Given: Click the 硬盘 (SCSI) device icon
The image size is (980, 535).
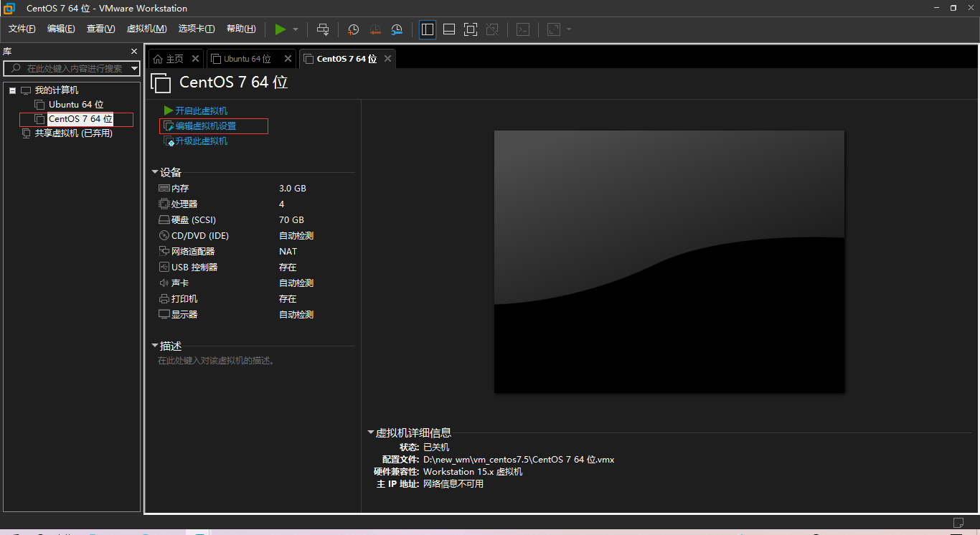Looking at the screenshot, I should tap(164, 220).
